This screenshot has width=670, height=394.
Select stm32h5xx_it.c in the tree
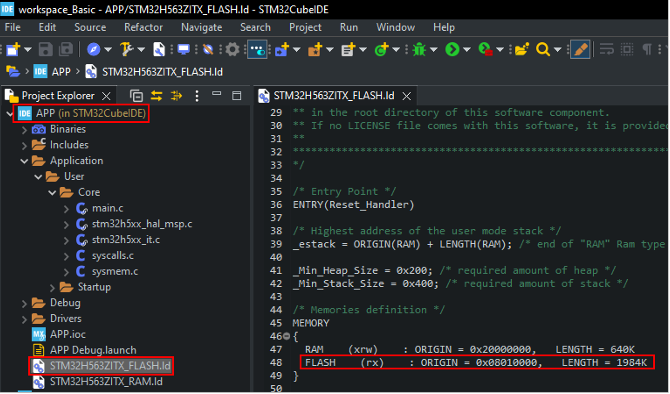point(126,240)
